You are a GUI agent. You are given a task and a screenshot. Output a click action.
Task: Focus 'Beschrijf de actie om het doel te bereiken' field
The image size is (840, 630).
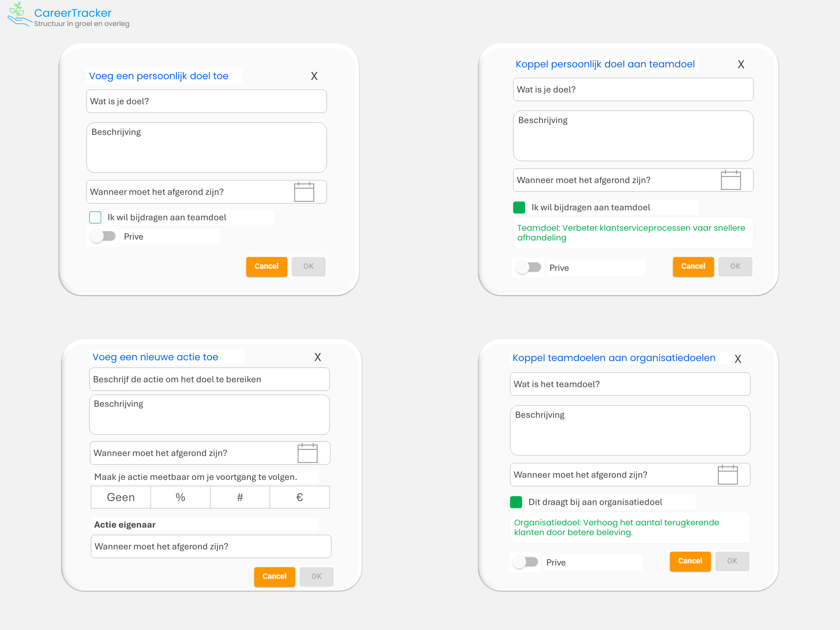click(x=210, y=379)
